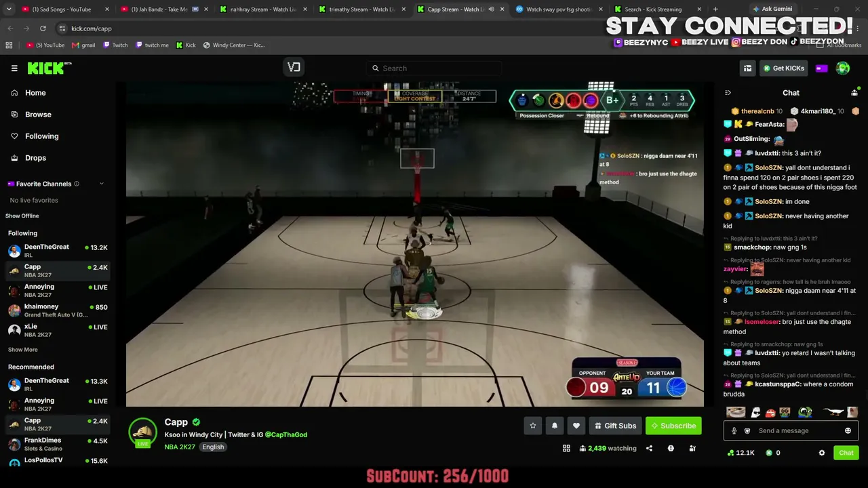Click the star favorite icon under the stream
Screen dimensions: 868x488
[x=533, y=426]
